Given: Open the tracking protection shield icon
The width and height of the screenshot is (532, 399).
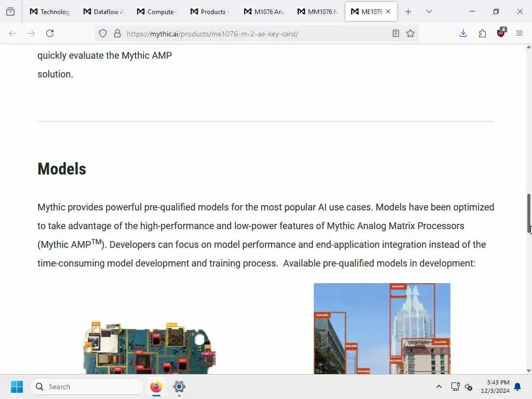Looking at the screenshot, I should (x=103, y=33).
